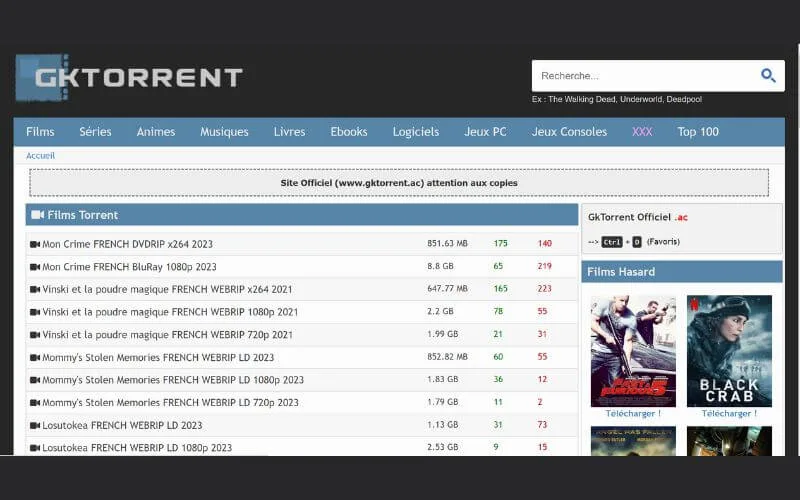The image size is (800, 500).
Task: Open Mon Crime FRENCH DVDRIP x264 2023
Action: click(x=128, y=244)
